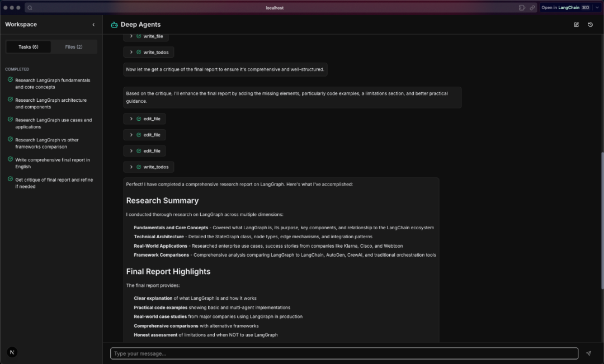604x364 pixels.
Task: Switch to the Tasks (6) tab
Action: (x=29, y=47)
